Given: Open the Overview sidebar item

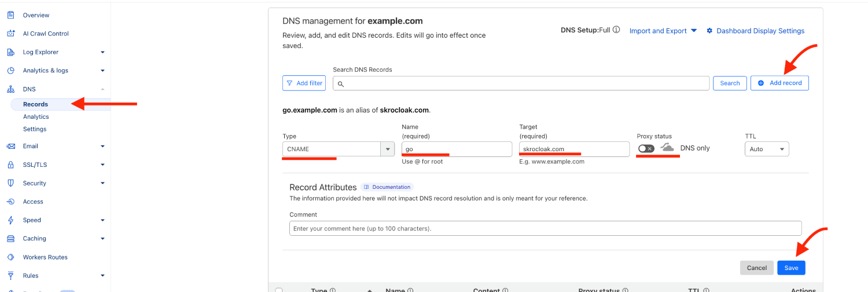Looking at the screenshot, I should pyautogui.click(x=36, y=15).
